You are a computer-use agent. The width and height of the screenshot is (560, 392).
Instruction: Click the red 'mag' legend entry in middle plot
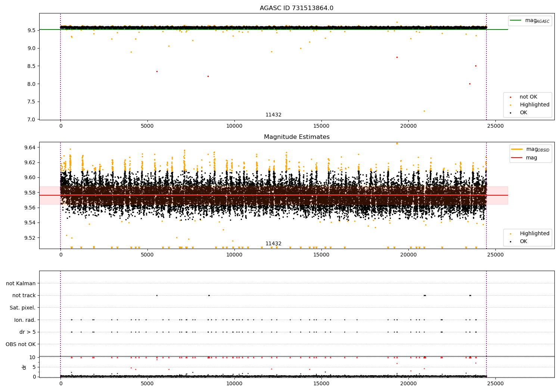(524, 158)
